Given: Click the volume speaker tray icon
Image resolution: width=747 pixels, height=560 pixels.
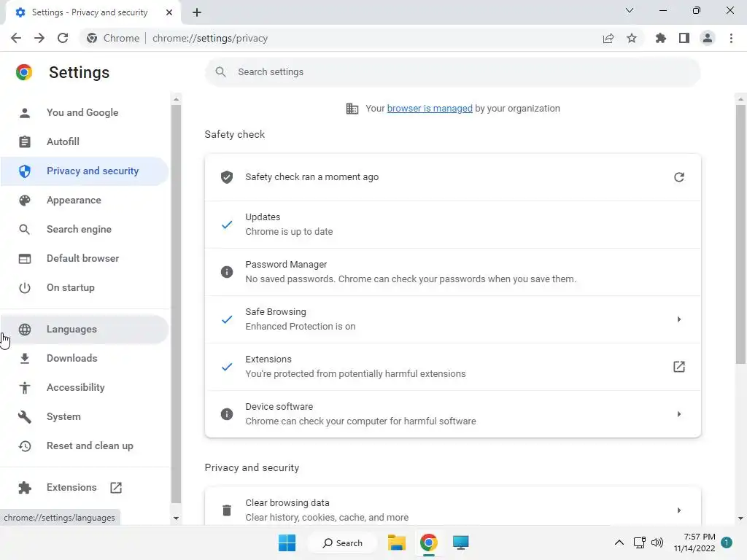Looking at the screenshot, I should click(x=657, y=542).
